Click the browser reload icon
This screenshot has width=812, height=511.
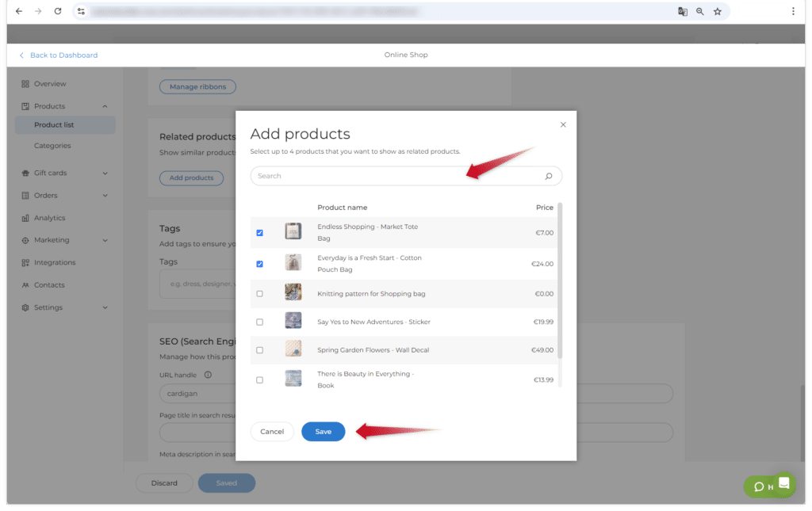[58, 12]
